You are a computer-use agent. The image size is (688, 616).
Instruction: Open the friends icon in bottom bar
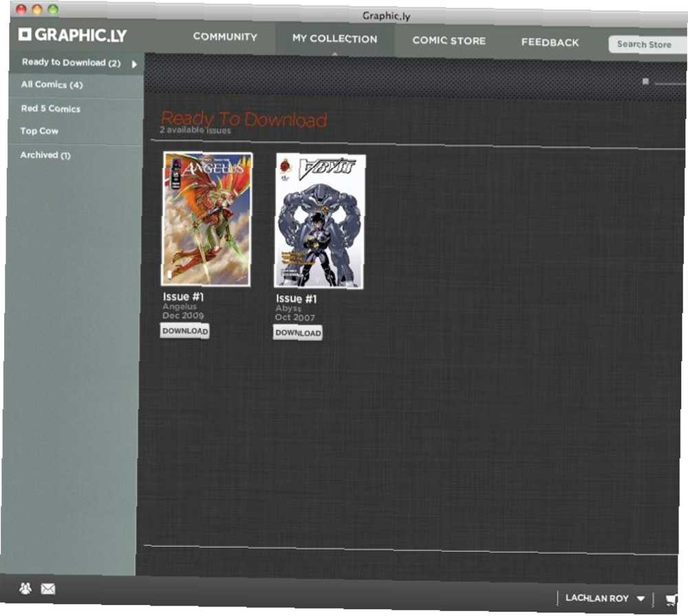click(25, 588)
